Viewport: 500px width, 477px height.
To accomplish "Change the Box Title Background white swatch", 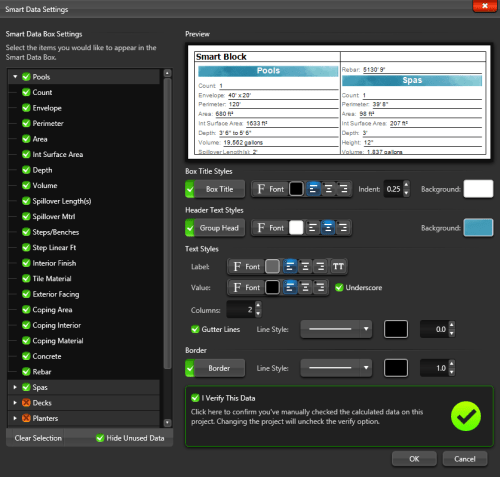I will 478,189.
